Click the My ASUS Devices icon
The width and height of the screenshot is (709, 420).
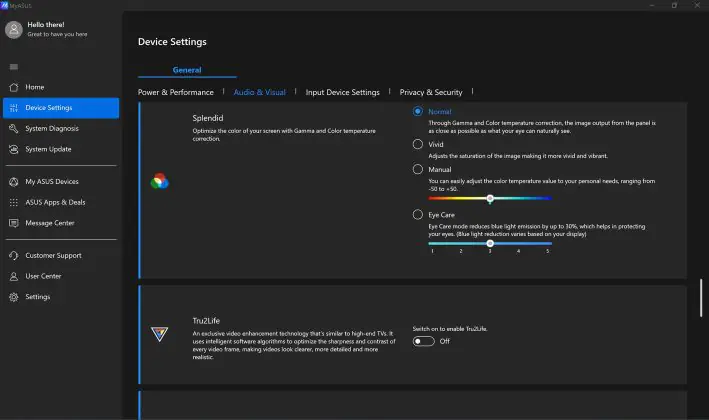(14, 182)
